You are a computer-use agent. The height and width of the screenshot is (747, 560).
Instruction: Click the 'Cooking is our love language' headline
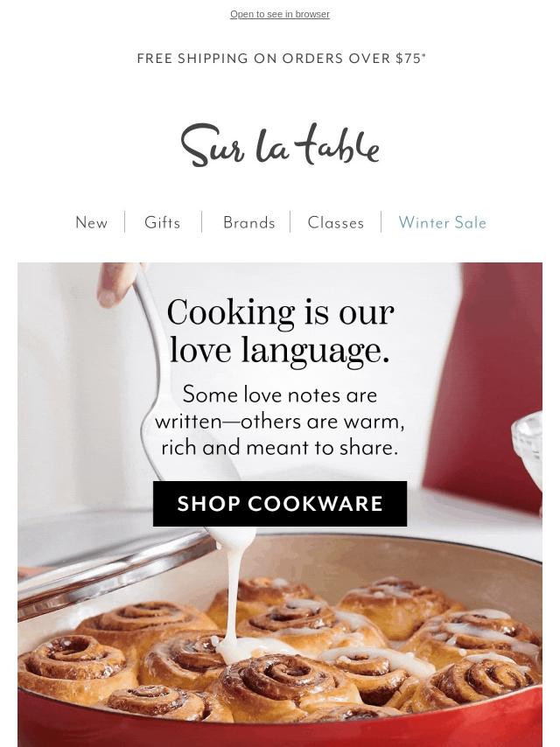pos(280,332)
